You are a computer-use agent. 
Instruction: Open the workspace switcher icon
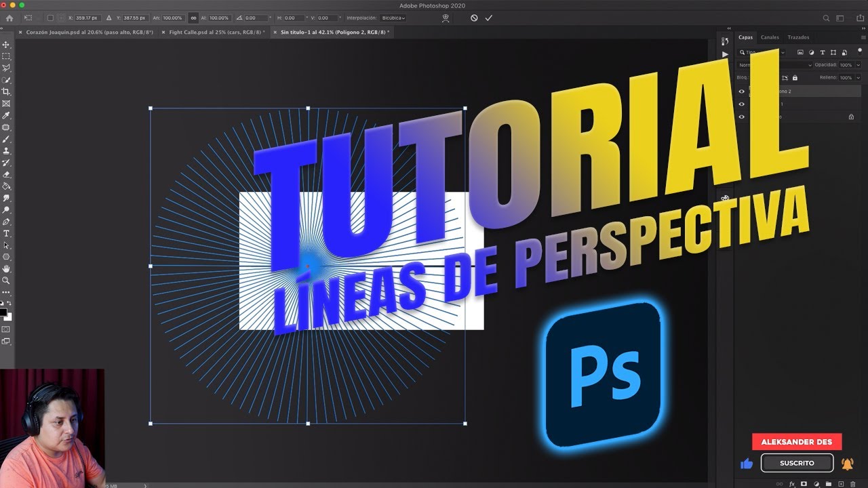(841, 18)
